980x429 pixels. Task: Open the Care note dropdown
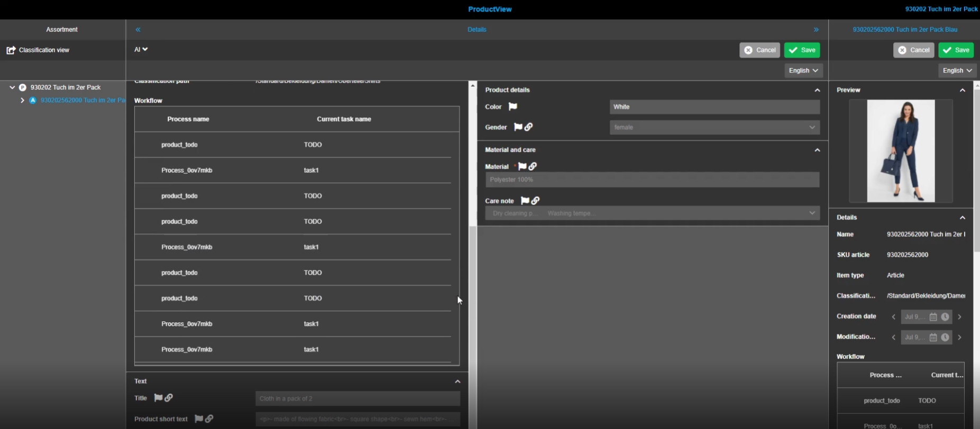652,213
